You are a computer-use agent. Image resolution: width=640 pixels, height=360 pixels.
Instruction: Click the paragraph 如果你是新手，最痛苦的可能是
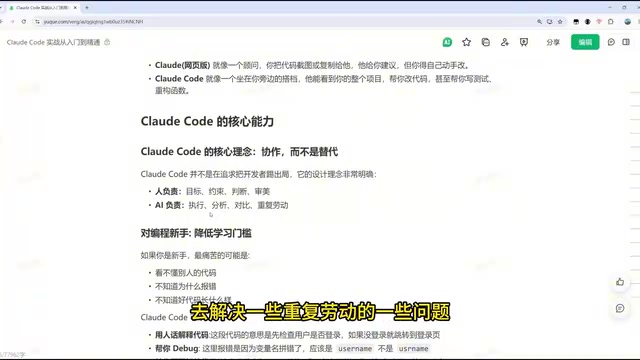pos(195,256)
